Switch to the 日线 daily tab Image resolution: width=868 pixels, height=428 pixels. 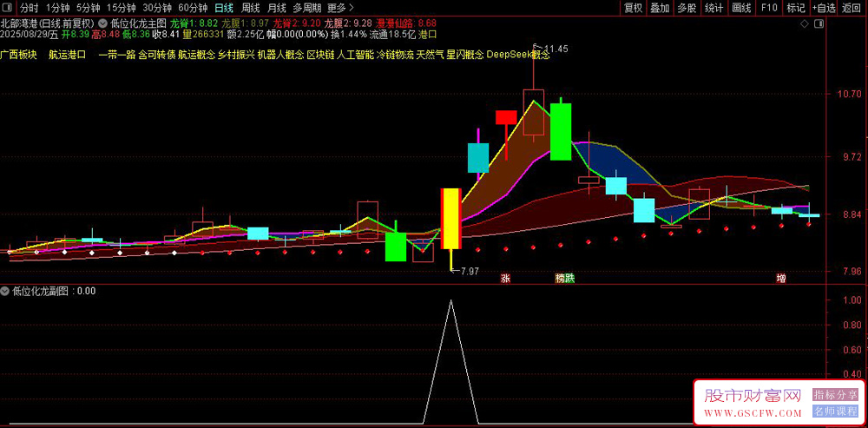coord(224,8)
